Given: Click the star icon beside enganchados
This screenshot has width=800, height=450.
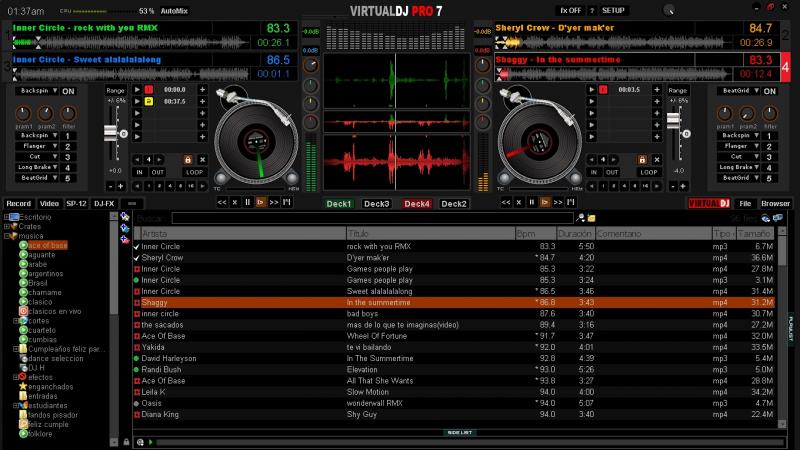Looking at the screenshot, I should (x=23, y=387).
